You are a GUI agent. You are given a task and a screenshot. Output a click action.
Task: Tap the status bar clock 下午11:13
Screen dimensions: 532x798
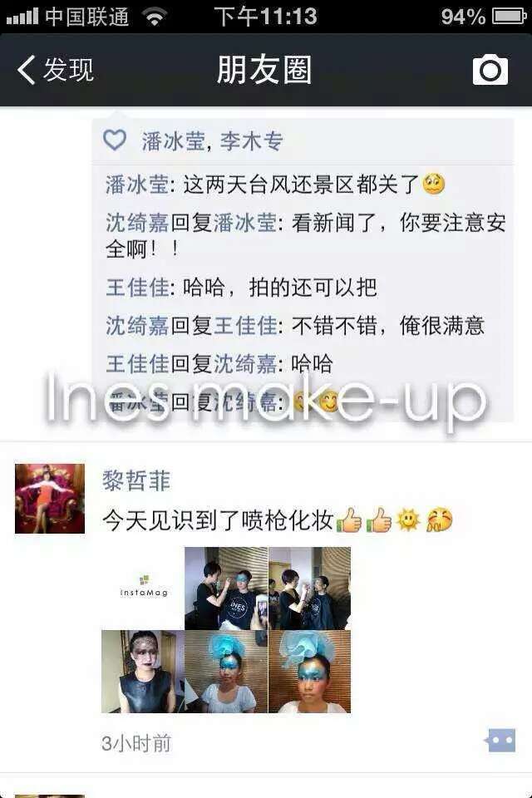click(265, 17)
